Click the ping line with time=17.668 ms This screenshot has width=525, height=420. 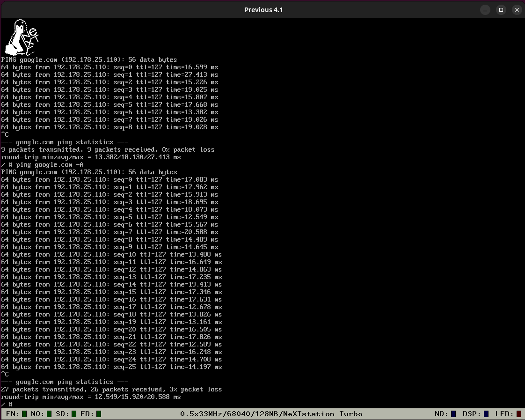coord(109,105)
